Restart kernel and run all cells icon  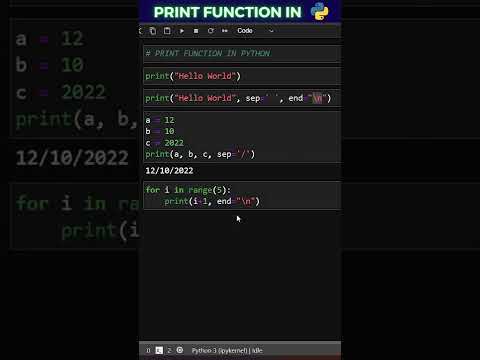pos(225,31)
